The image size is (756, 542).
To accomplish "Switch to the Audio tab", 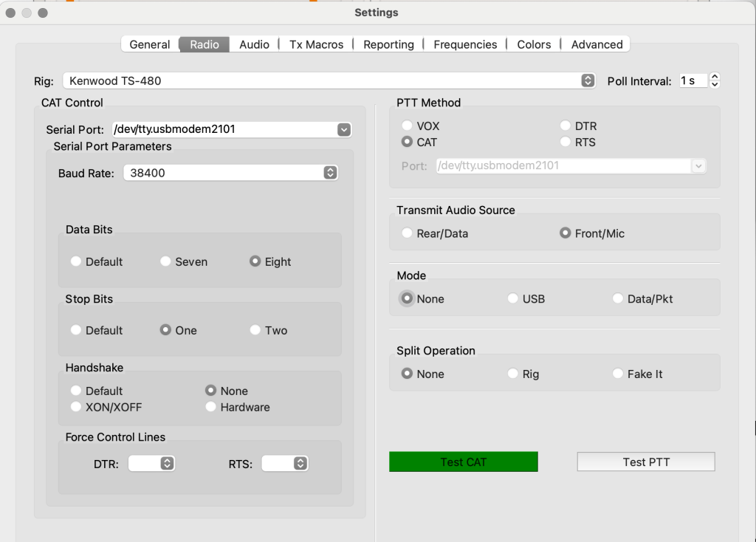I will 254,44.
